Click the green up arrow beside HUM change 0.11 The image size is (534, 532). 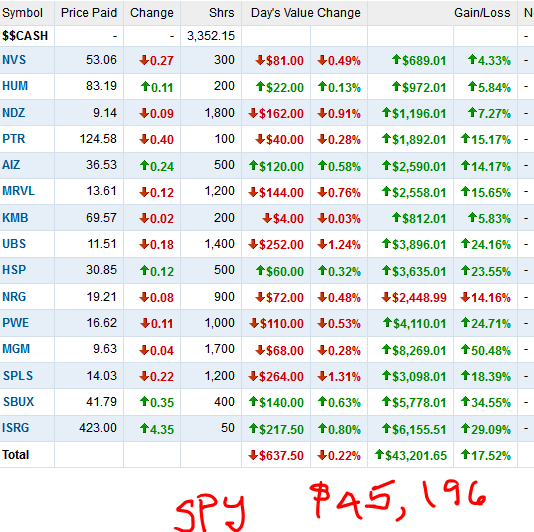pyautogui.click(x=145, y=87)
